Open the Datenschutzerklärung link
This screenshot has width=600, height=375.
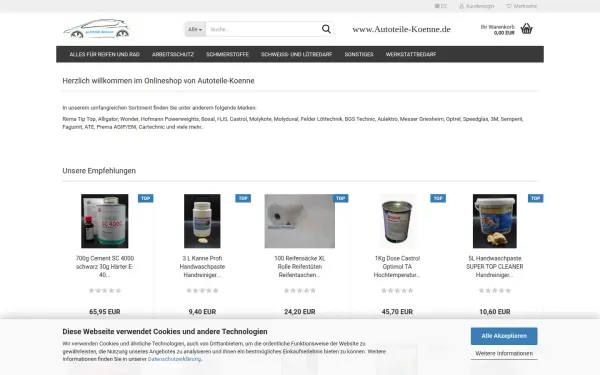point(174,359)
